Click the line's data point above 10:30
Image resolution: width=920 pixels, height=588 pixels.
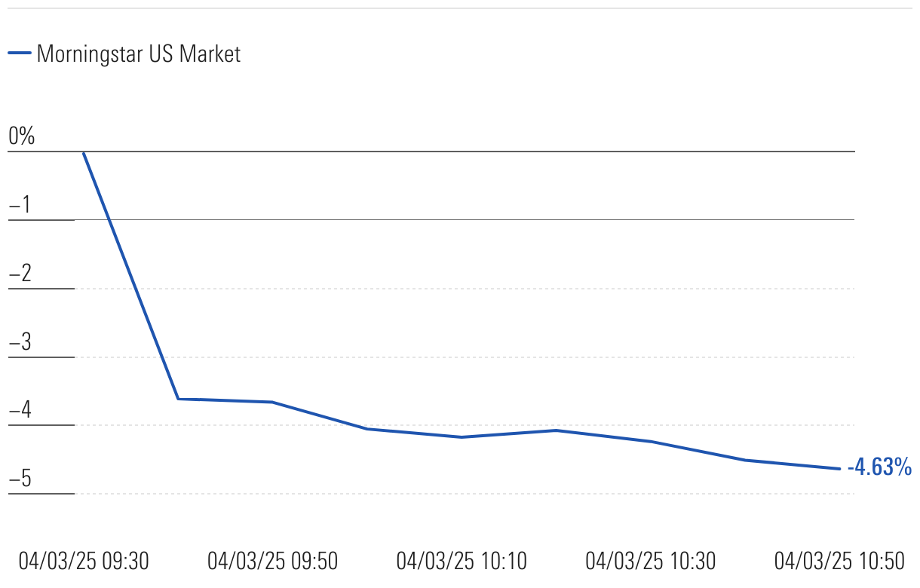click(x=651, y=441)
